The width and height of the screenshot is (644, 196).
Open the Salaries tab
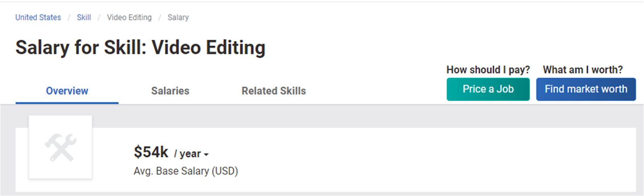tap(170, 91)
